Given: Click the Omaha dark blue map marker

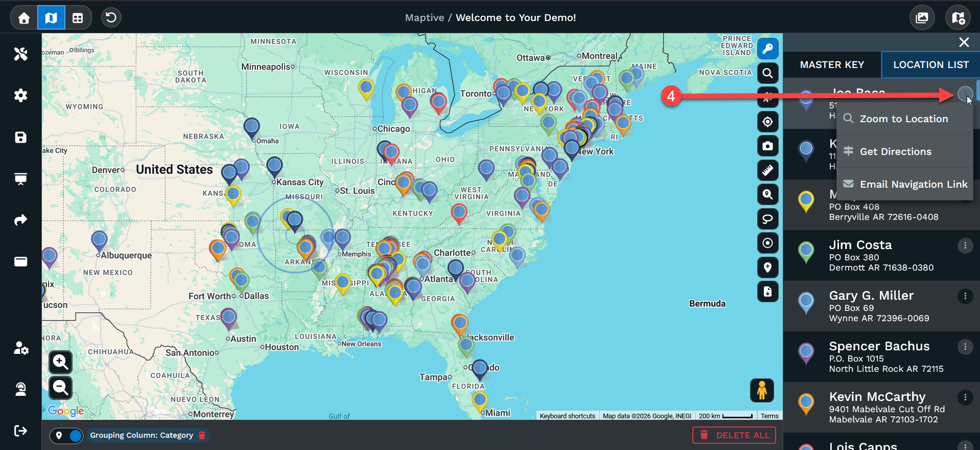Looking at the screenshot, I should [251, 128].
